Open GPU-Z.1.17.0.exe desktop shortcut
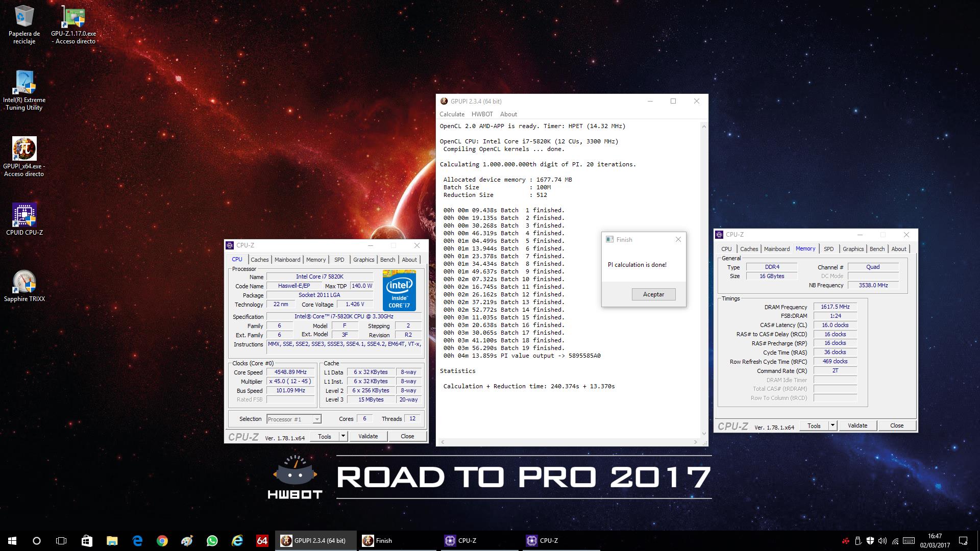This screenshot has width=980, height=551. 73,24
